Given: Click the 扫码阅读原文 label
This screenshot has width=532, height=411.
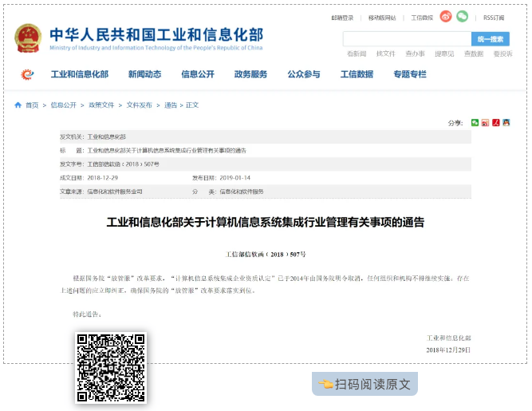Looking at the screenshot, I should [x=372, y=384].
